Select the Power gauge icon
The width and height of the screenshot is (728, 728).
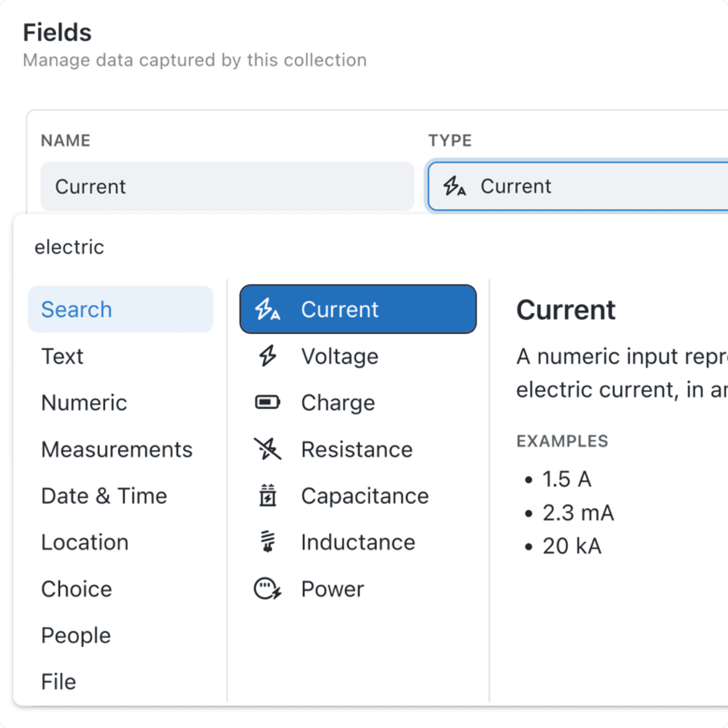coord(268,589)
